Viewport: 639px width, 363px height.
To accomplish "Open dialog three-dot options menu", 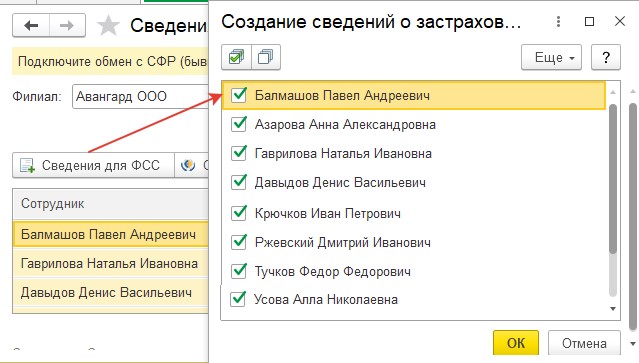I will (558, 22).
